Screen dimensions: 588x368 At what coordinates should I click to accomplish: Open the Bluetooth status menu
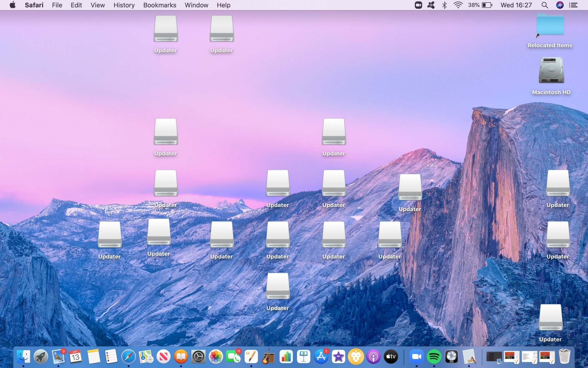pyautogui.click(x=444, y=5)
